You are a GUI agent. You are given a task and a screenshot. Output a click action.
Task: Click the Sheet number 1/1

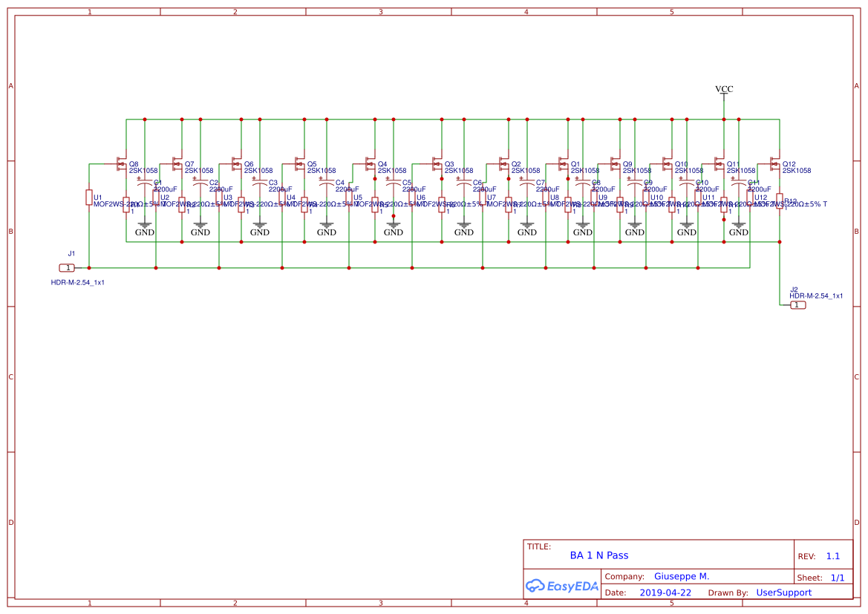pyautogui.click(x=837, y=577)
